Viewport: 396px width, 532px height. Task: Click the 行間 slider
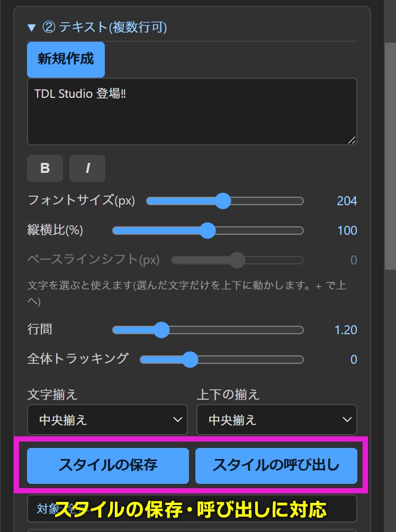pyautogui.click(x=208, y=330)
